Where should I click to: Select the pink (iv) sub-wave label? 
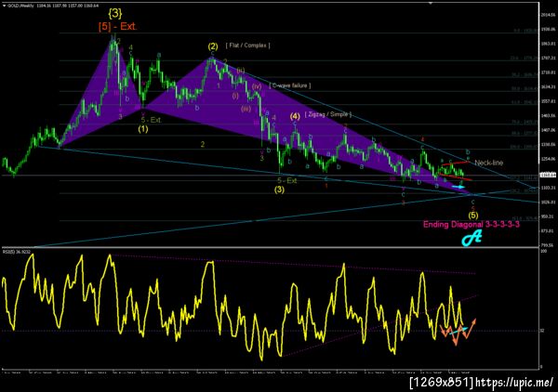coord(257,86)
